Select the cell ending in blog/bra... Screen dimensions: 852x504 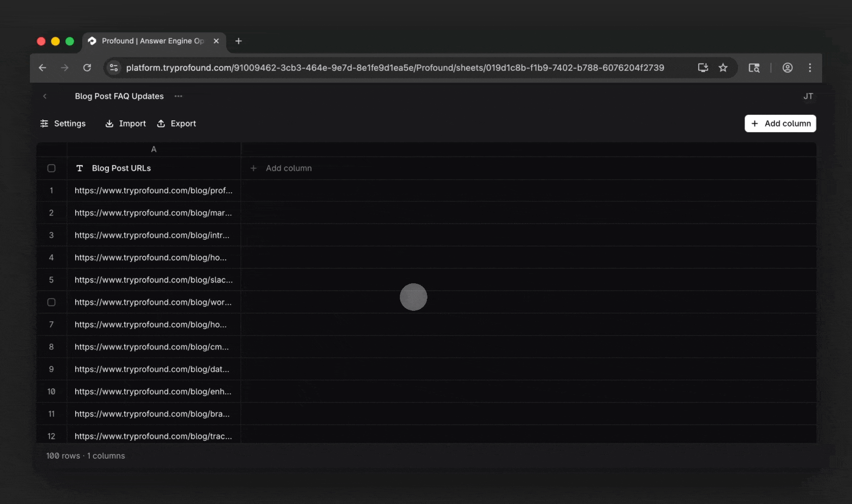pyautogui.click(x=154, y=414)
